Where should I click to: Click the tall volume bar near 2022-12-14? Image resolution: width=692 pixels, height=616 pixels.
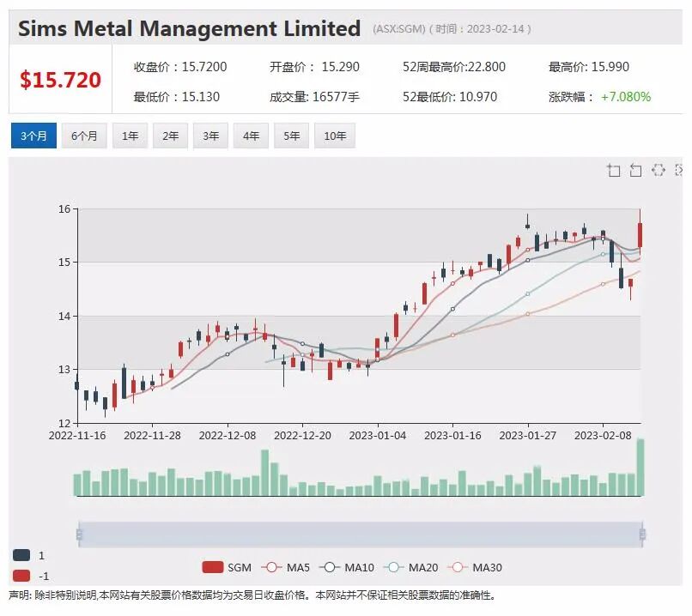tap(264, 473)
